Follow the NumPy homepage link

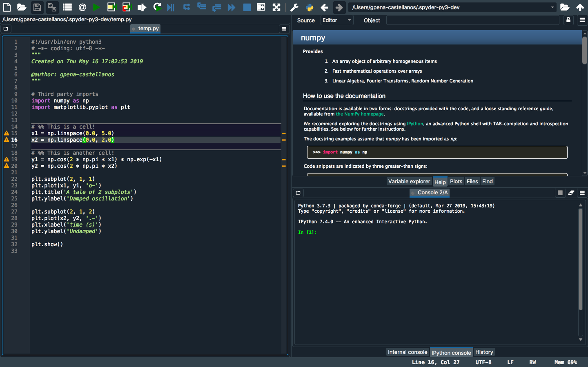360,114
